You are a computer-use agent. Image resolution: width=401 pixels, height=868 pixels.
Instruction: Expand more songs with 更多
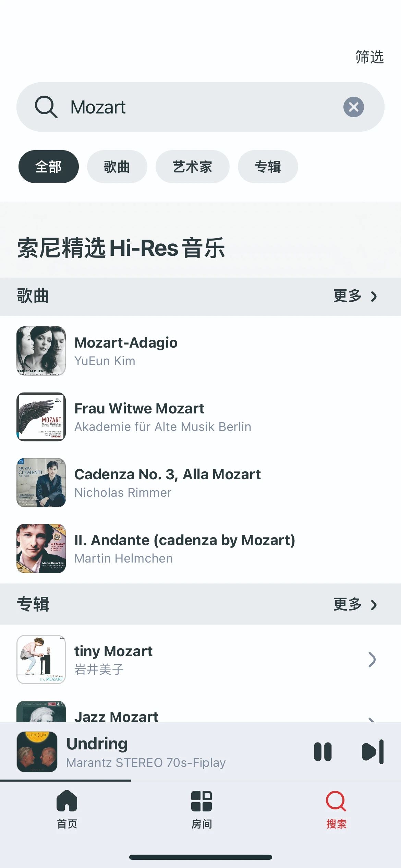355,296
